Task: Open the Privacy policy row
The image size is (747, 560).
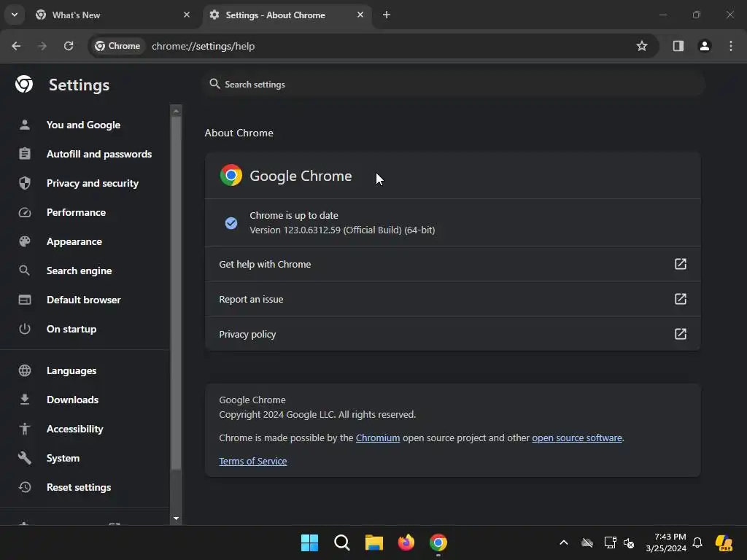Action: coord(452,334)
